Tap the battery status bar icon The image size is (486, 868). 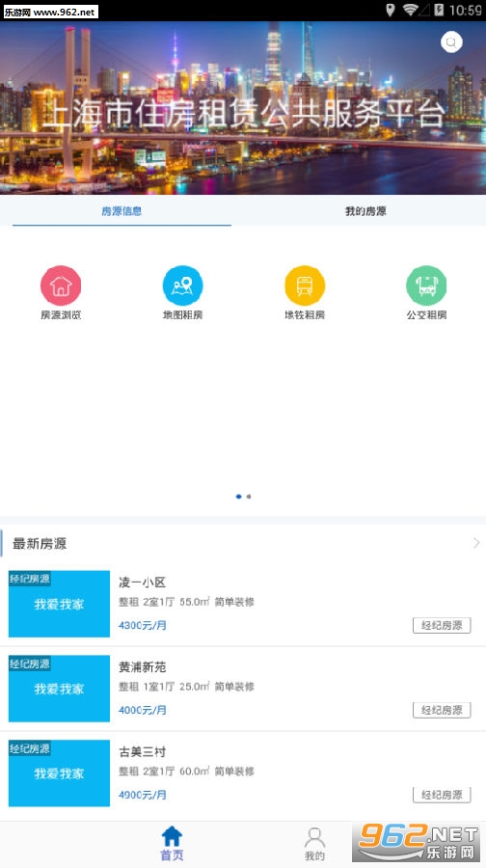tap(439, 10)
